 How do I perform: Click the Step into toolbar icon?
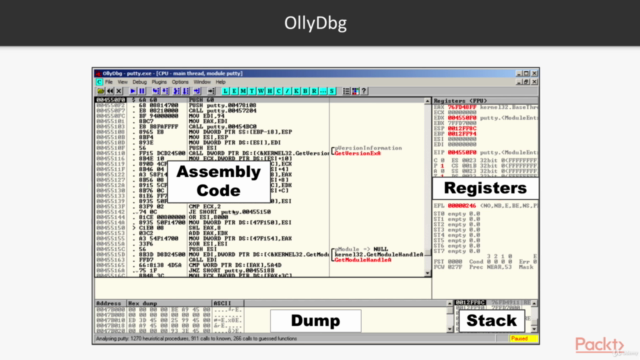point(156,91)
